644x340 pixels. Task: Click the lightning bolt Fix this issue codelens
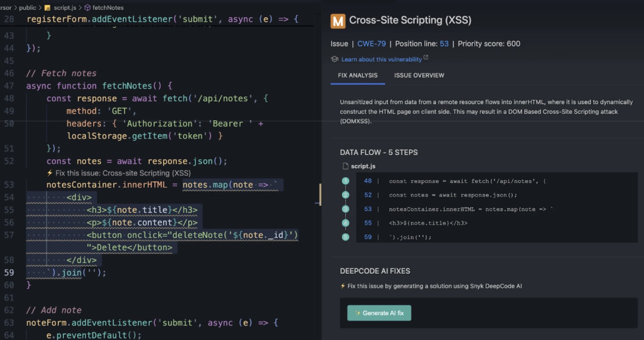[x=50, y=173]
